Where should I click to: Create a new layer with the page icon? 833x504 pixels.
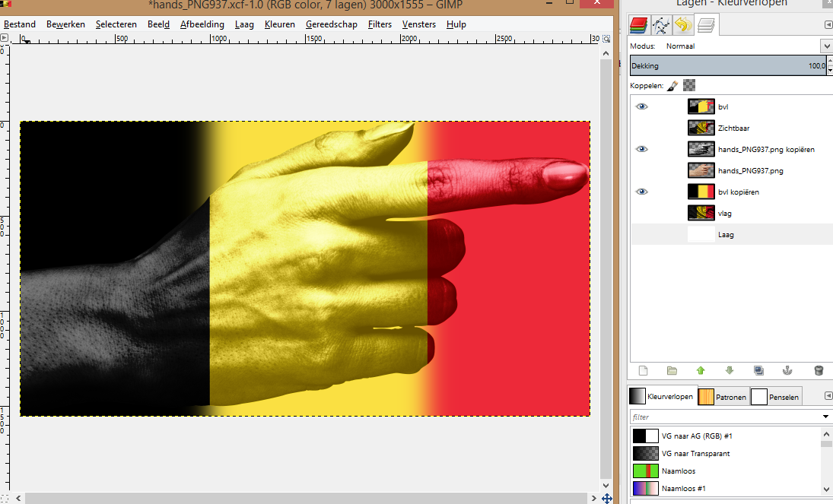(643, 371)
